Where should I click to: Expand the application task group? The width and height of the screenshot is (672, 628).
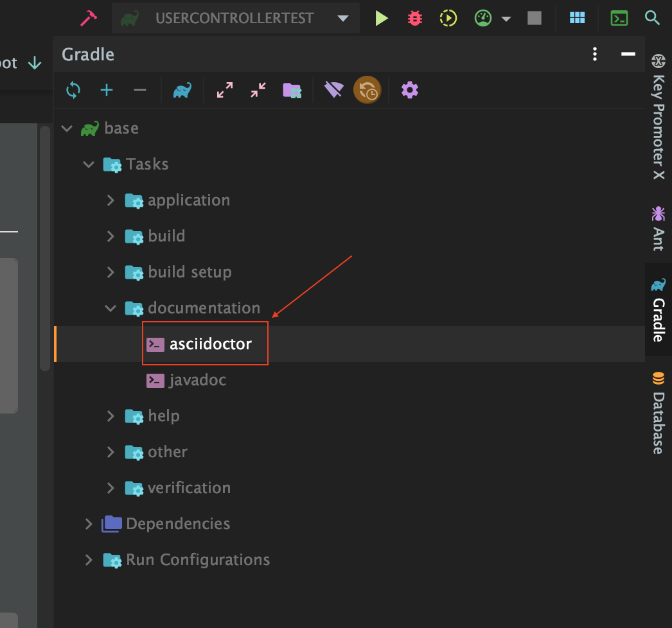[111, 200]
